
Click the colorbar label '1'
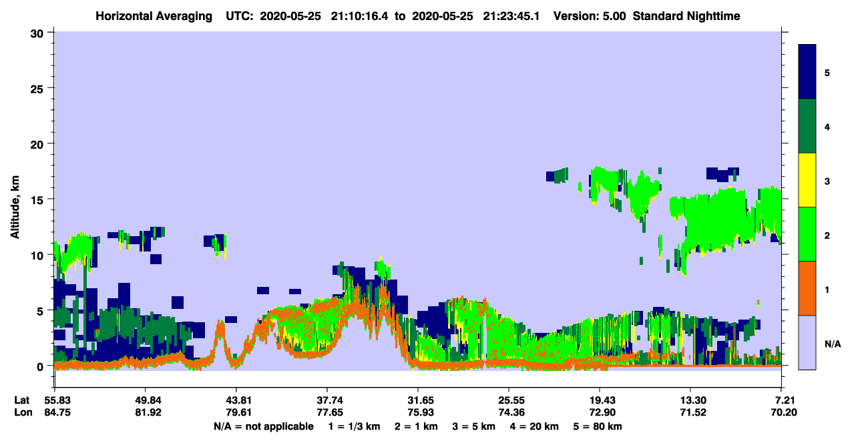(827, 289)
